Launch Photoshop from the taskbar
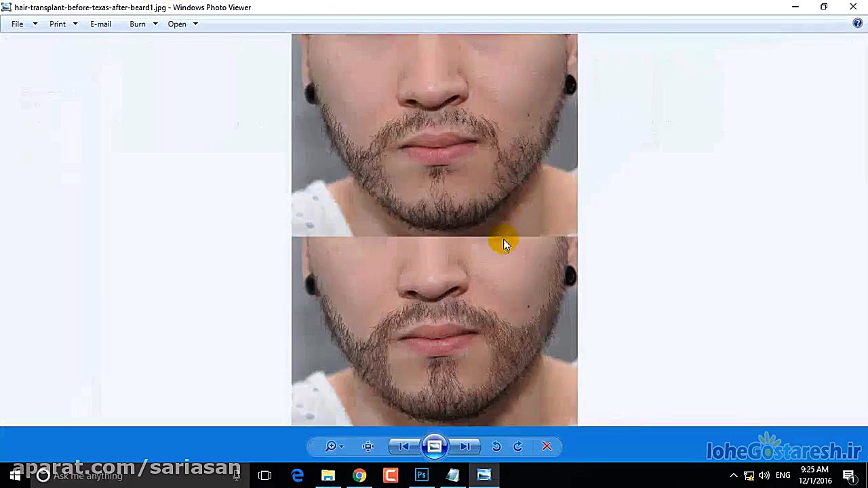 pos(421,475)
